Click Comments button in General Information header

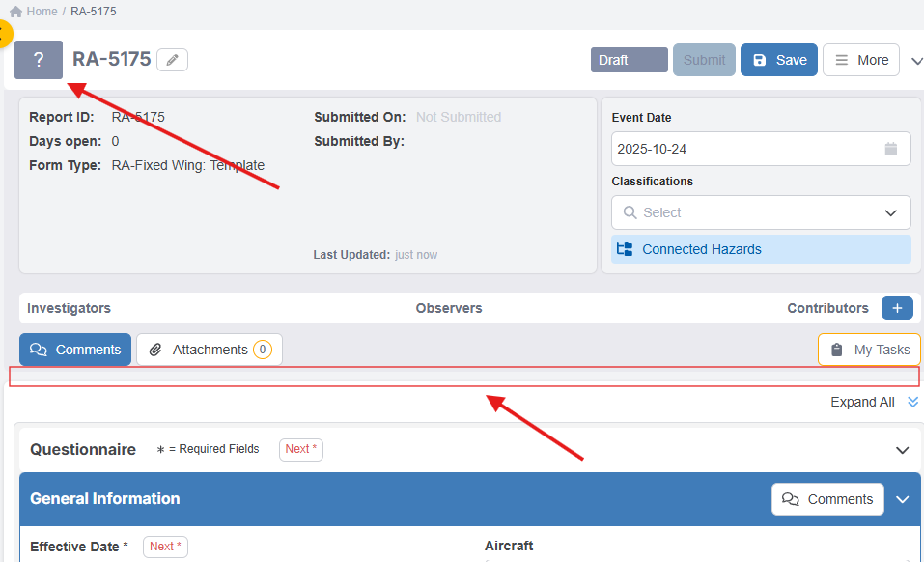pyautogui.click(x=827, y=499)
